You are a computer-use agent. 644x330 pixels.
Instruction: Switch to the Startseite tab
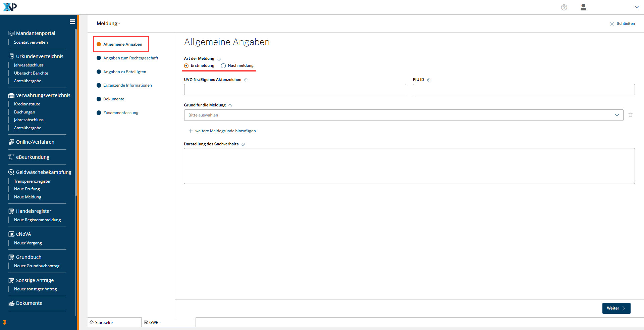click(104, 323)
